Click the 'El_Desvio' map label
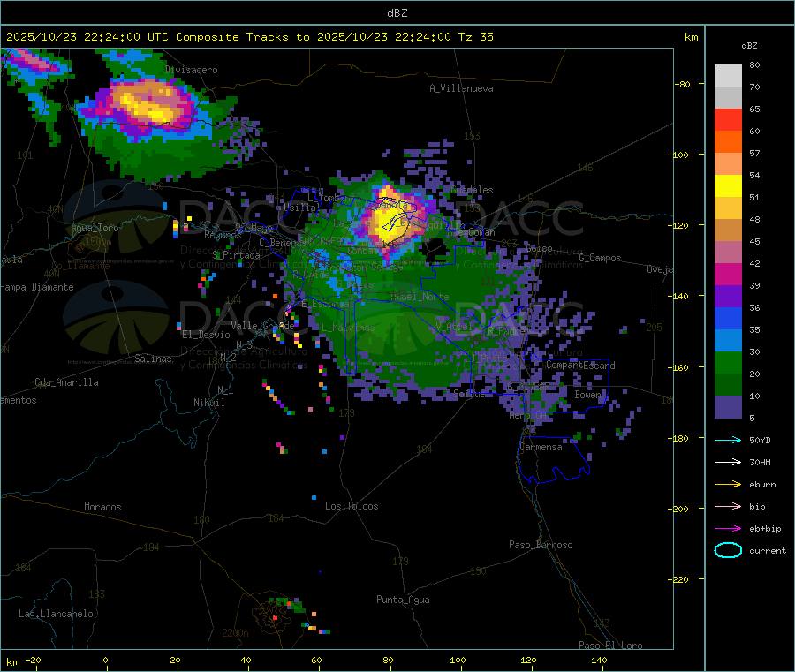The image size is (795, 672). 207,335
